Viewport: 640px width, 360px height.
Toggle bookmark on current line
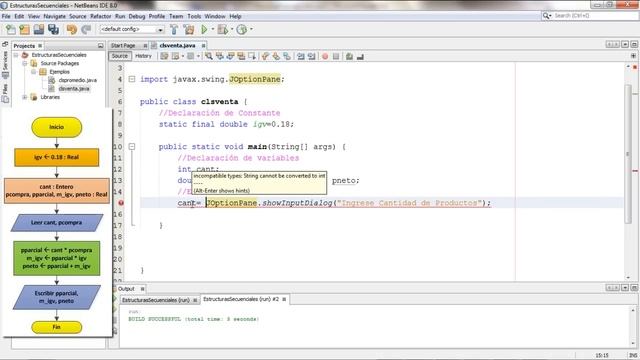pos(287,56)
